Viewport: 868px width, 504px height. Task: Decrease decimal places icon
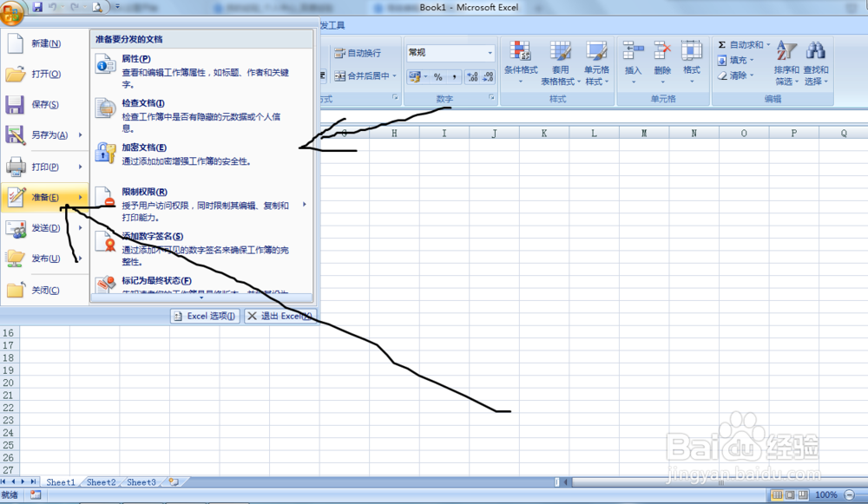(488, 77)
